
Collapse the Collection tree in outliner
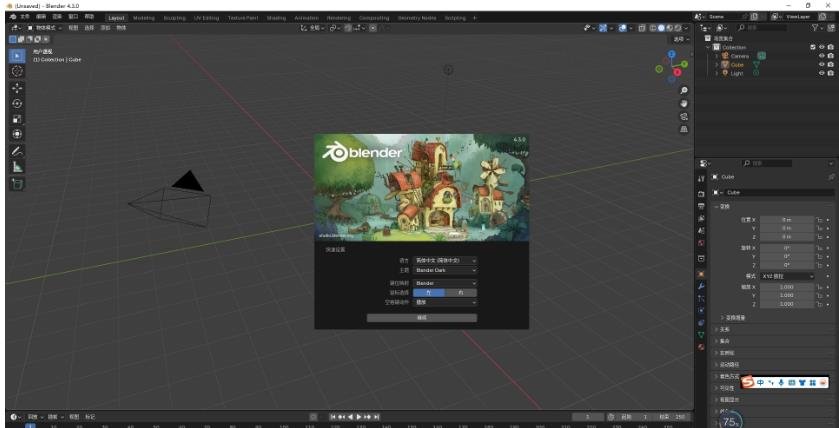[708, 47]
